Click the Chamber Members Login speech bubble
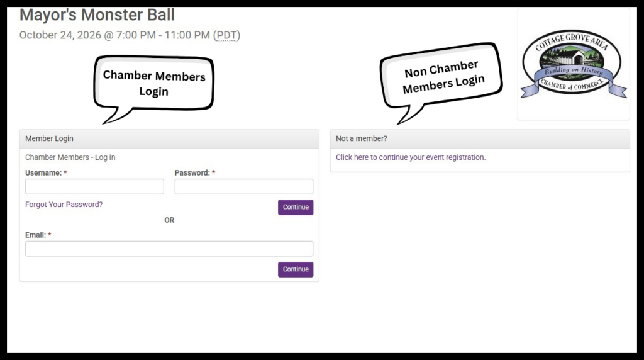This screenshot has width=644, height=360. (x=153, y=89)
